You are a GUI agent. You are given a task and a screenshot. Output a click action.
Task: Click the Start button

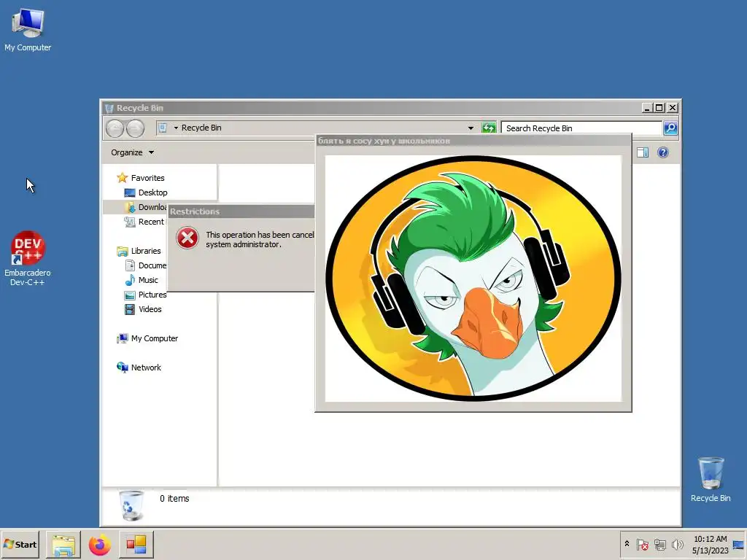coord(20,545)
